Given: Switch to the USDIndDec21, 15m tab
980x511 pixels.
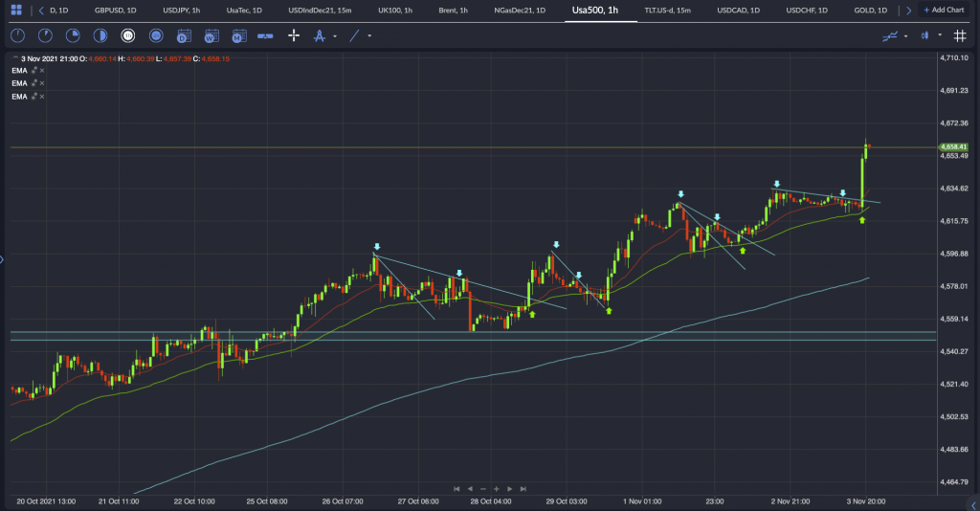Looking at the screenshot, I should [320, 11].
